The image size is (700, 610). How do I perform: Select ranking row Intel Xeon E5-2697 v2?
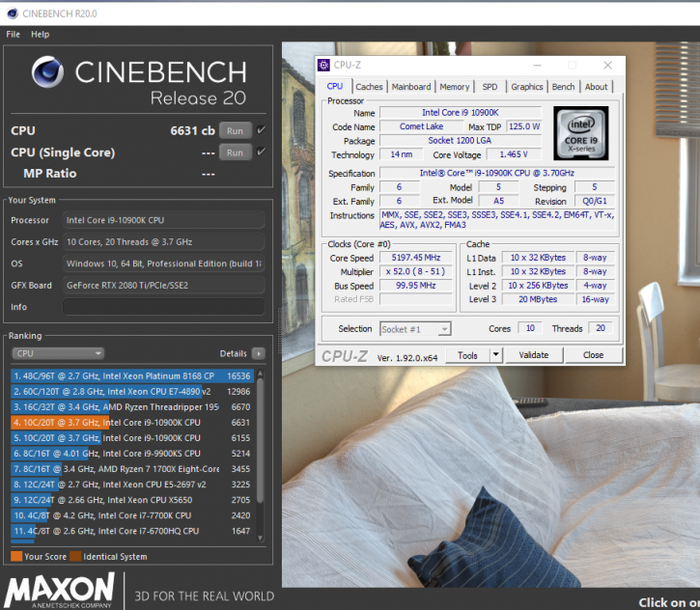click(x=132, y=485)
